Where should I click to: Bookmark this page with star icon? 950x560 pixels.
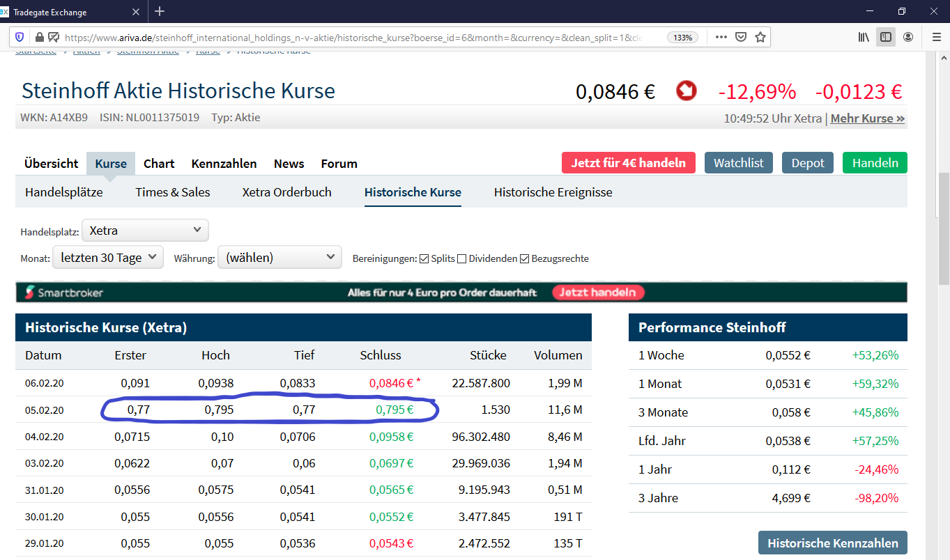pos(760,37)
